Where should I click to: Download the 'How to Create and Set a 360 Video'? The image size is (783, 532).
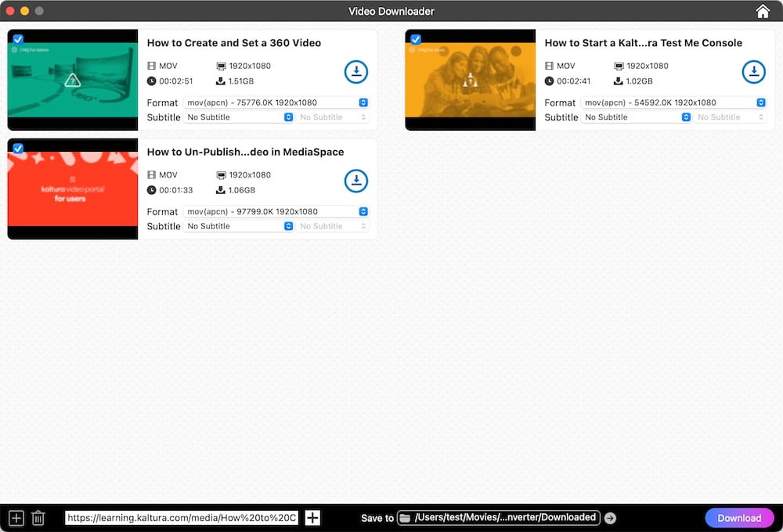click(356, 72)
